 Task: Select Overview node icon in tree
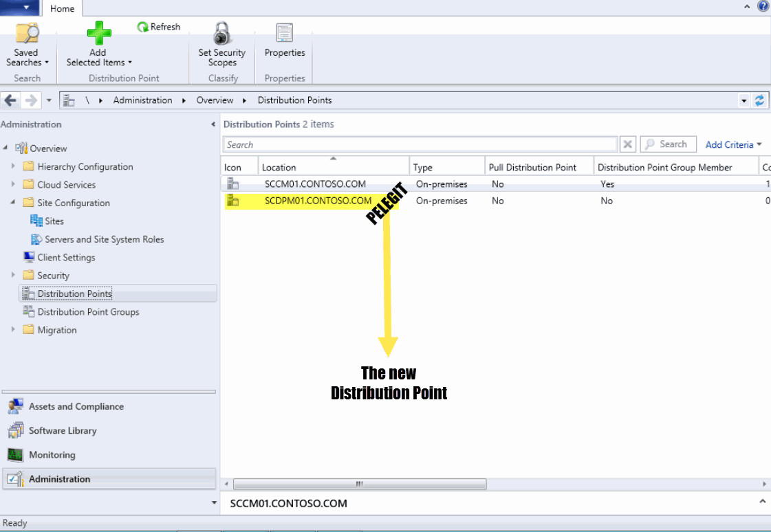click(21, 148)
